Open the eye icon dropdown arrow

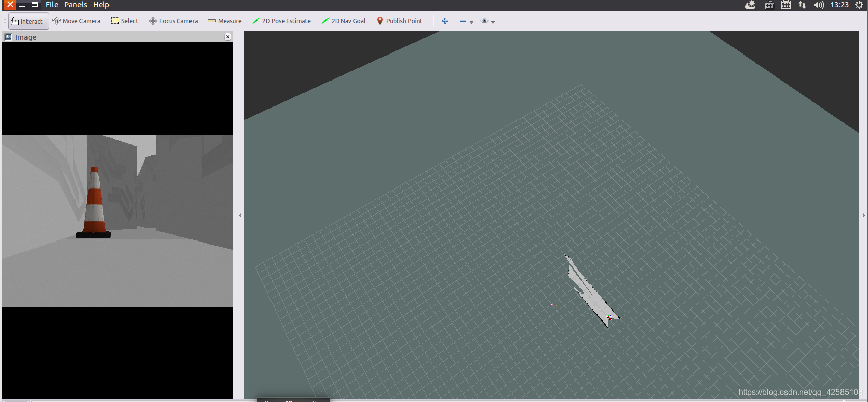point(493,22)
